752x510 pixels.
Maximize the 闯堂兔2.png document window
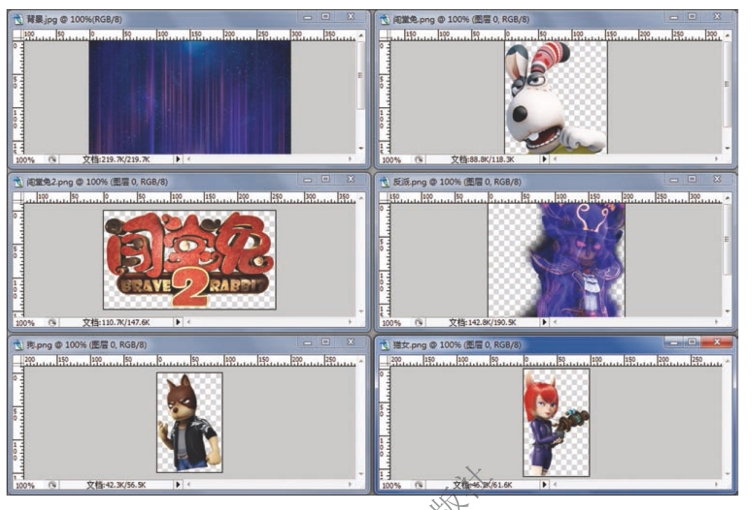click(x=325, y=180)
